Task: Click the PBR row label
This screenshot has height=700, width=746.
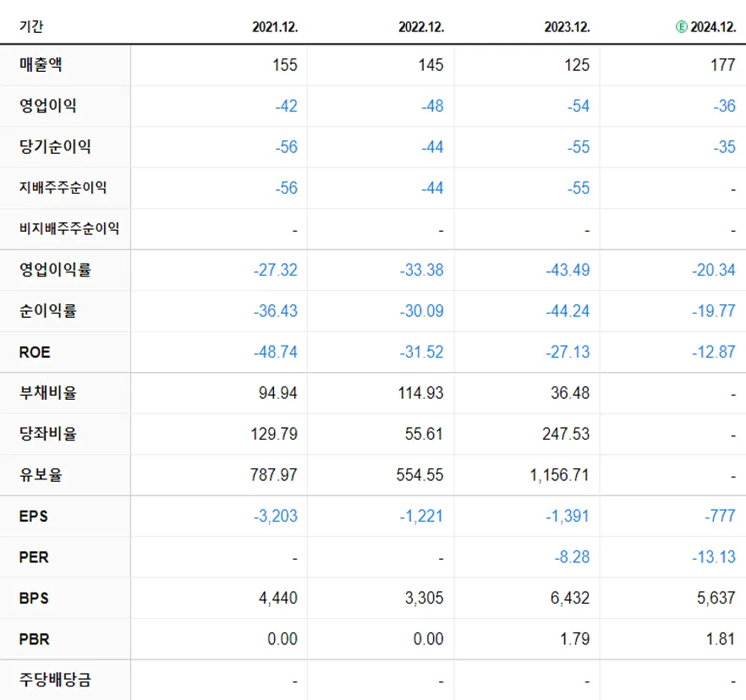Action: click(34, 638)
